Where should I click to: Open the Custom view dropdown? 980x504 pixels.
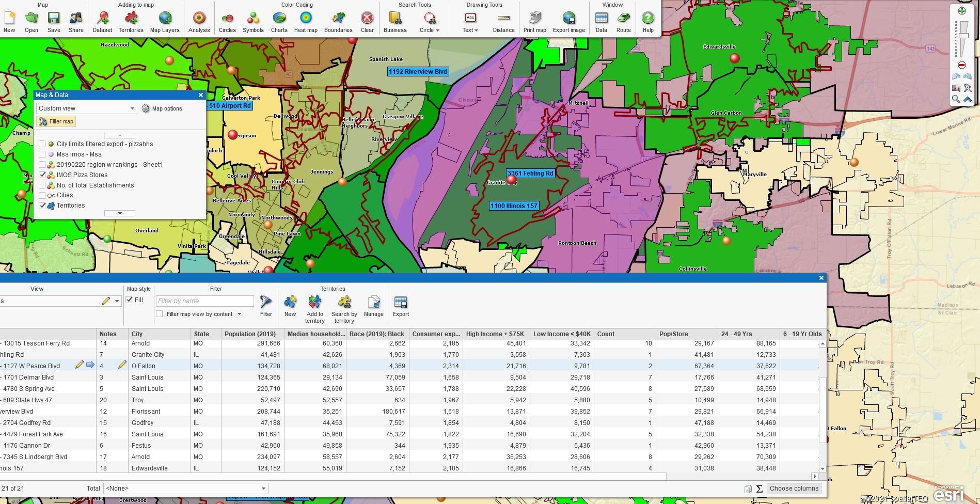pyautogui.click(x=86, y=108)
